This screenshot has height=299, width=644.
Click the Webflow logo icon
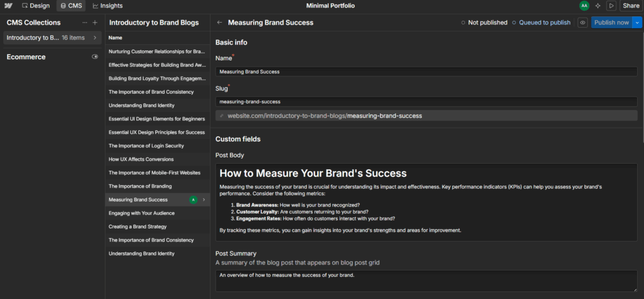[x=8, y=6]
